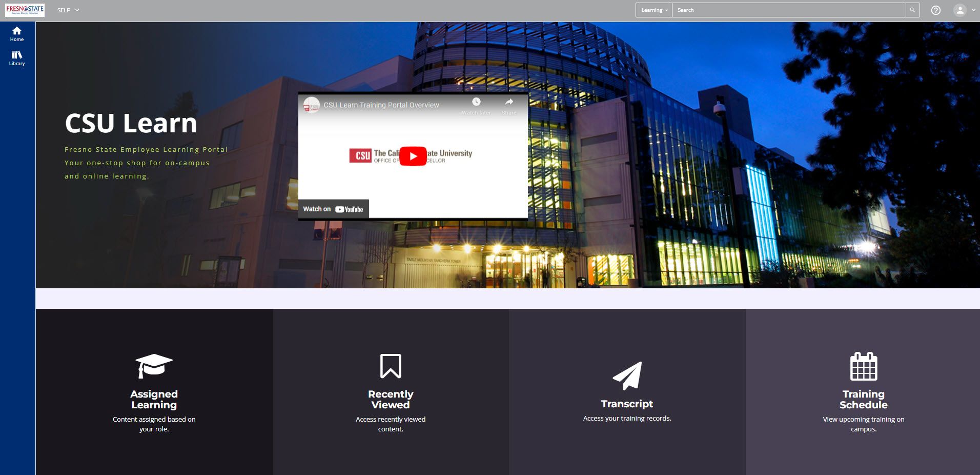Expand the arrow next to profile avatar

tap(973, 10)
